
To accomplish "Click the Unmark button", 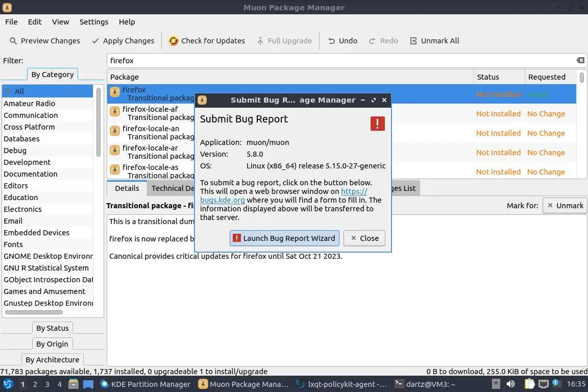I will click(x=565, y=206).
